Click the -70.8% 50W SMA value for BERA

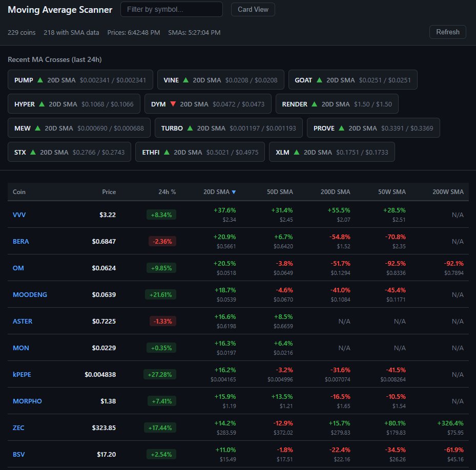point(395,237)
